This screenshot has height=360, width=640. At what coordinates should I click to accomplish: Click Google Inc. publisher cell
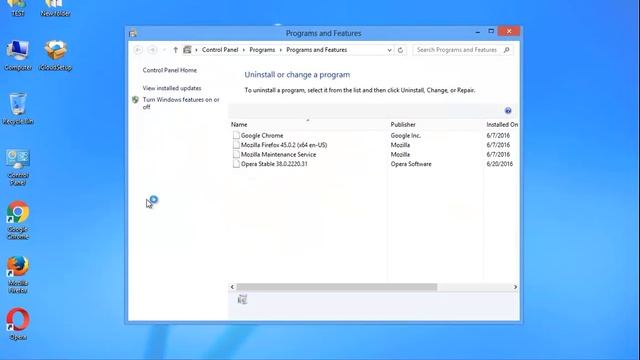[405, 136]
